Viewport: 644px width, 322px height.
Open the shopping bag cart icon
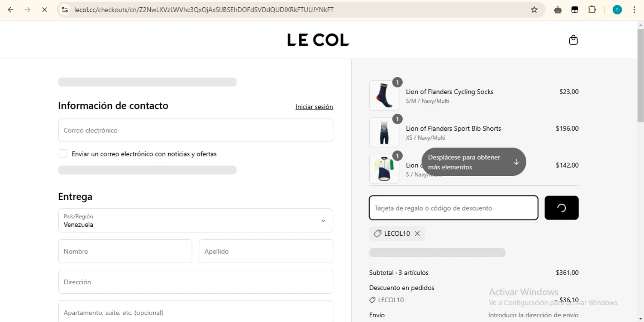coord(573,40)
